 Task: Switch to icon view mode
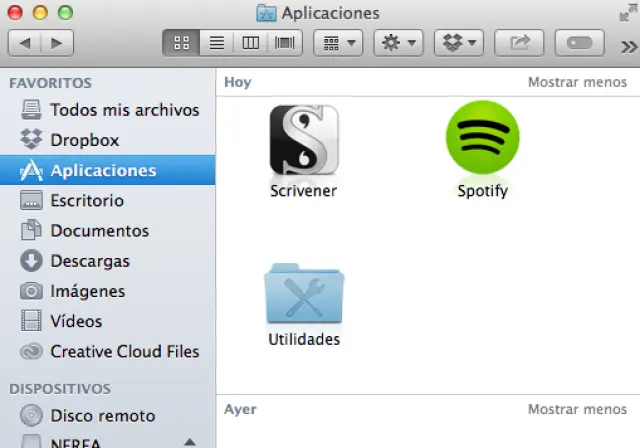(x=181, y=43)
